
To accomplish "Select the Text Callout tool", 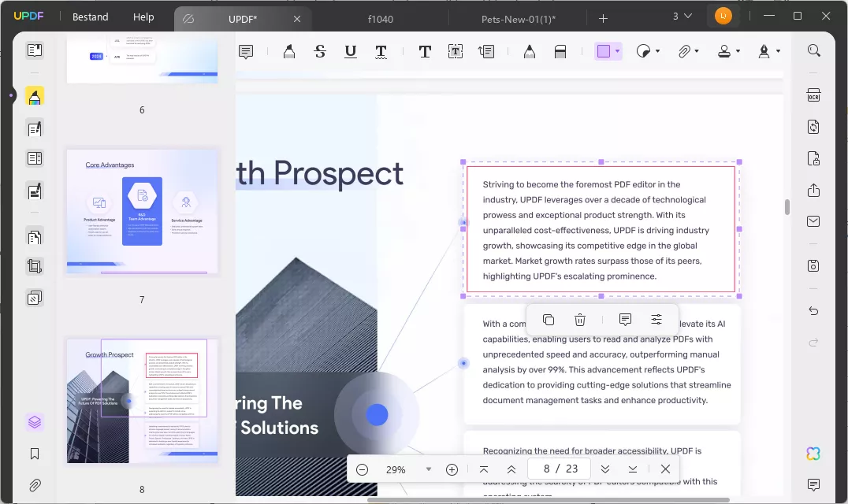I will click(x=486, y=51).
